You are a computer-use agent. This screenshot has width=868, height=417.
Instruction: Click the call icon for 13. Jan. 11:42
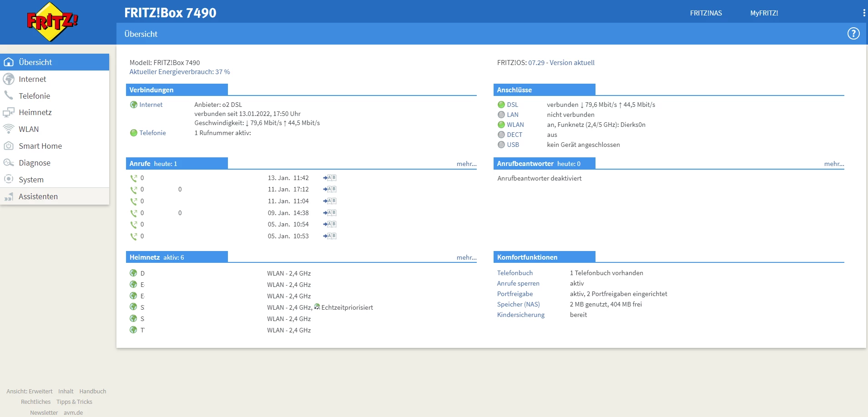[134, 178]
